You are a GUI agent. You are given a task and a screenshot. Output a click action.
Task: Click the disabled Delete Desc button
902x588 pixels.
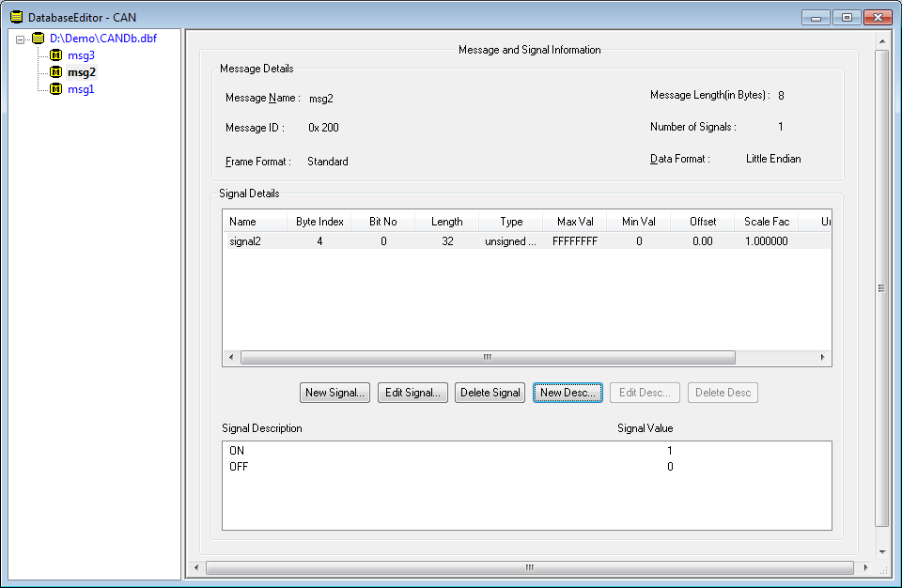723,393
